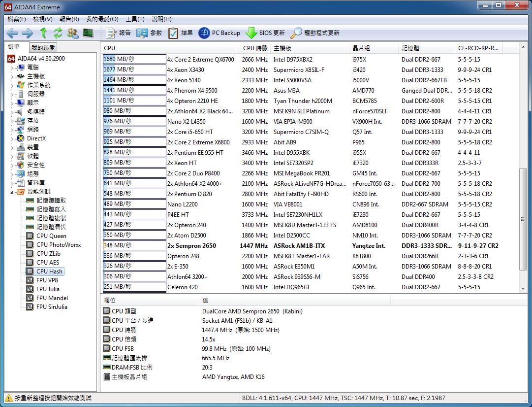
Task: Expand the 存放 tree node
Action: pos(12,121)
